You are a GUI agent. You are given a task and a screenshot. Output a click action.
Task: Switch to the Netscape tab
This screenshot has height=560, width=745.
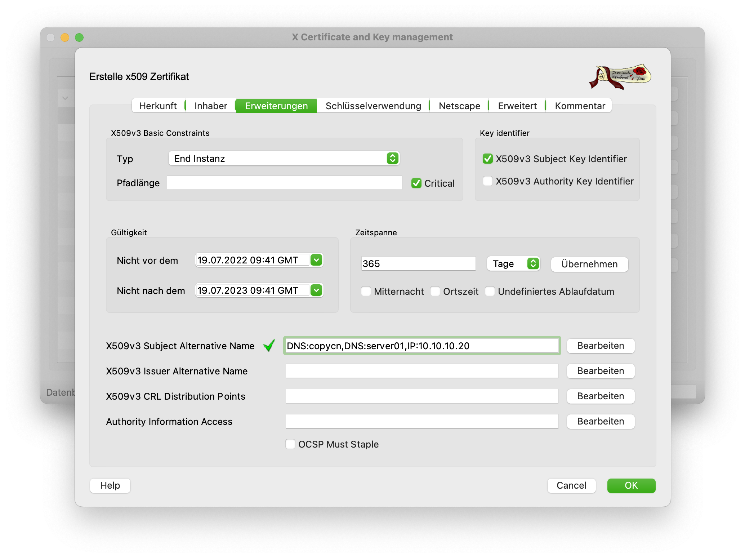point(459,106)
